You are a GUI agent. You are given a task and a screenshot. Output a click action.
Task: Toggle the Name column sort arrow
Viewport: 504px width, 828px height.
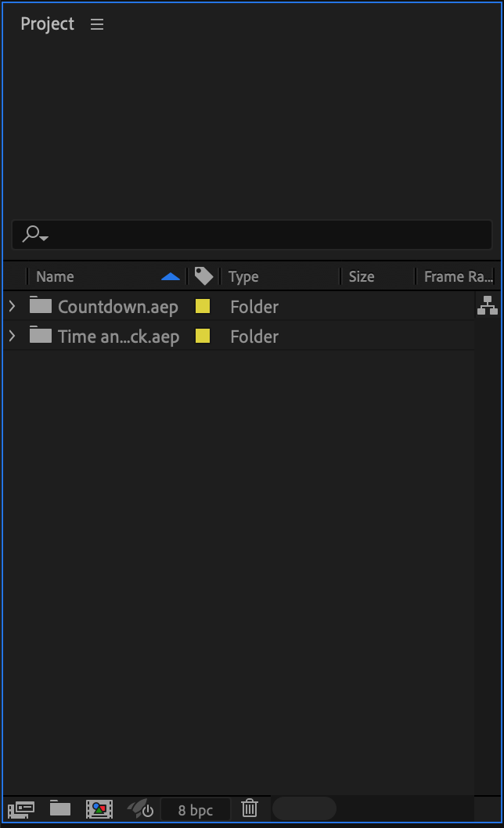[x=170, y=276]
